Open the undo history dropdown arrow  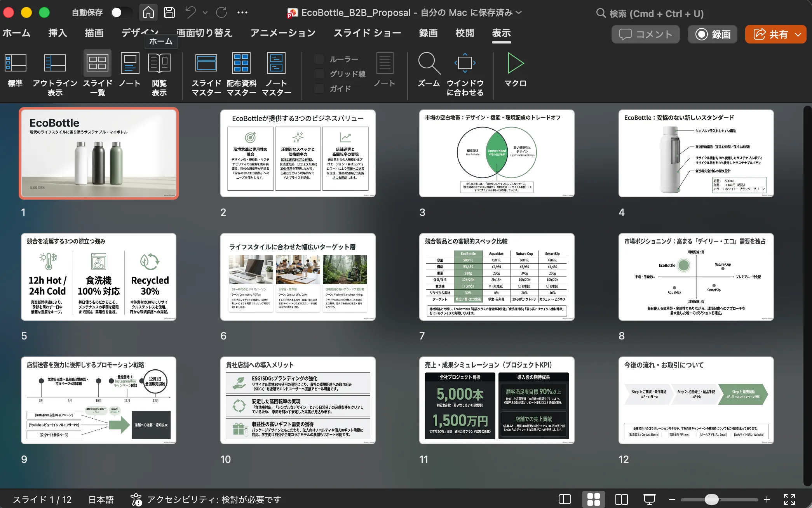205,13
